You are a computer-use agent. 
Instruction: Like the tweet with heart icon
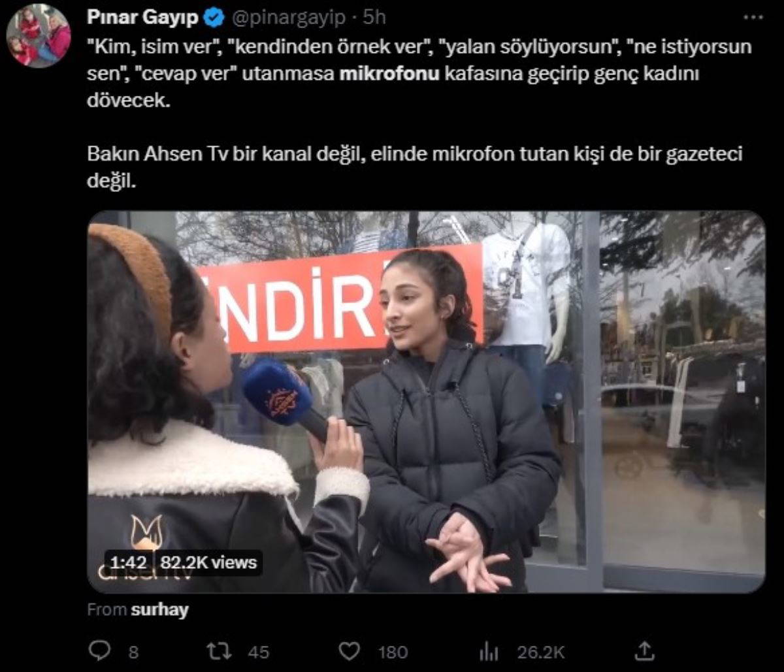[351, 650]
